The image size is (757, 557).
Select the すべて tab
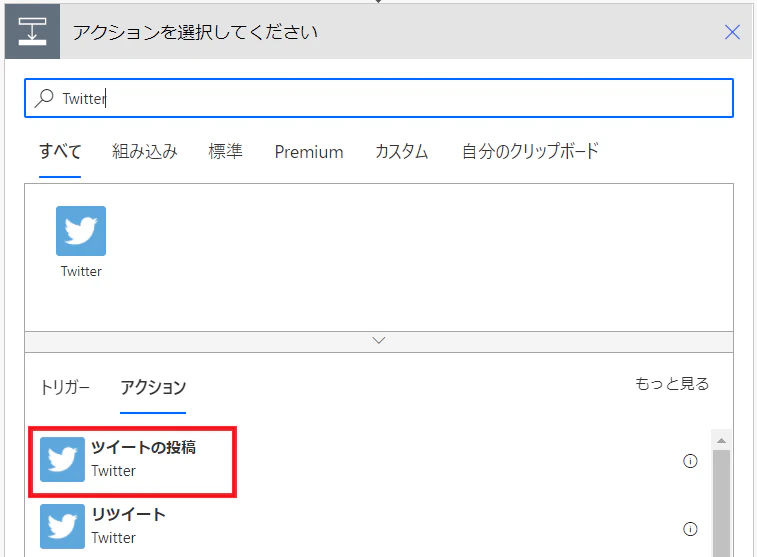(60, 152)
